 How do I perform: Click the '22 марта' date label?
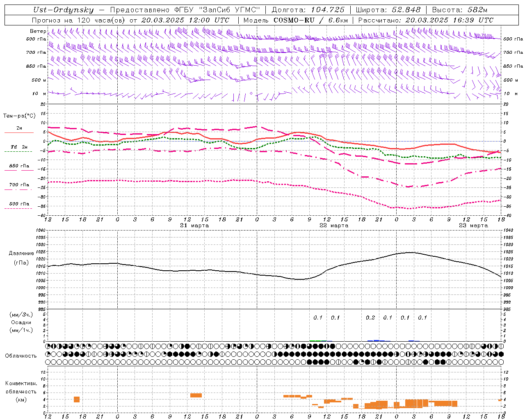[334, 226]
